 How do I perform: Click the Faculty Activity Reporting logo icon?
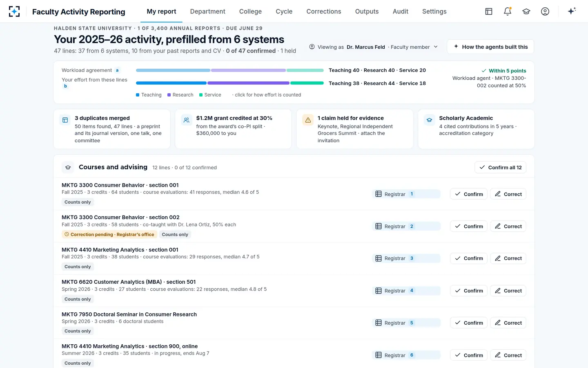14,11
